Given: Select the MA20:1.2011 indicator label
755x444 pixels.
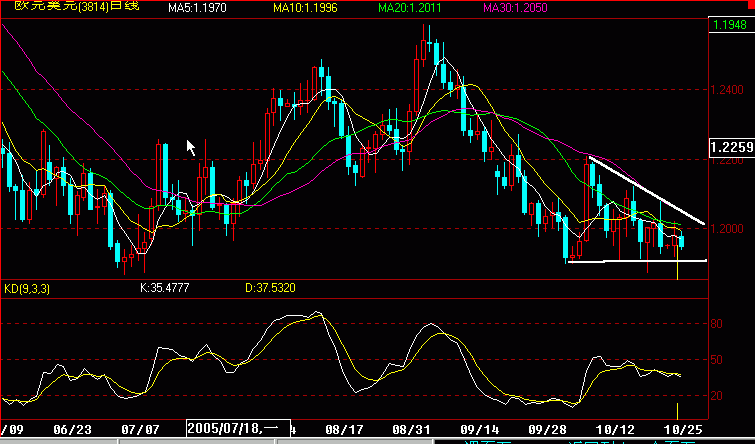Looking at the screenshot, I should pyautogui.click(x=410, y=8).
